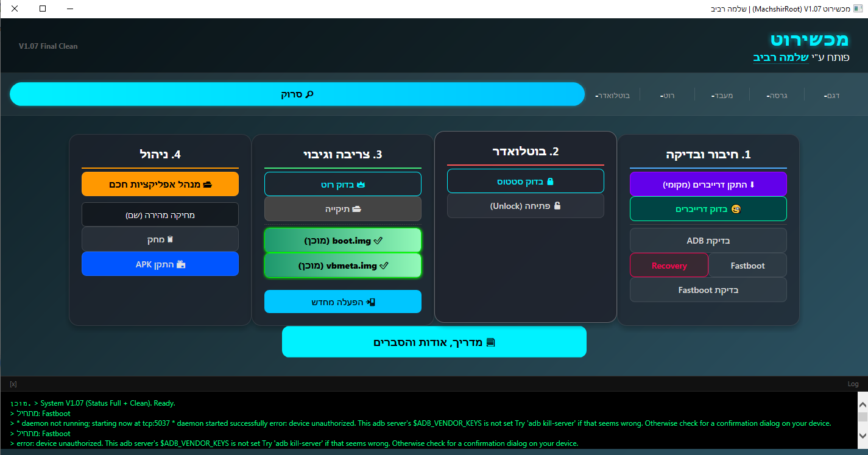Click the מחק delete button
The height and width of the screenshot is (455, 868).
pyautogui.click(x=160, y=239)
